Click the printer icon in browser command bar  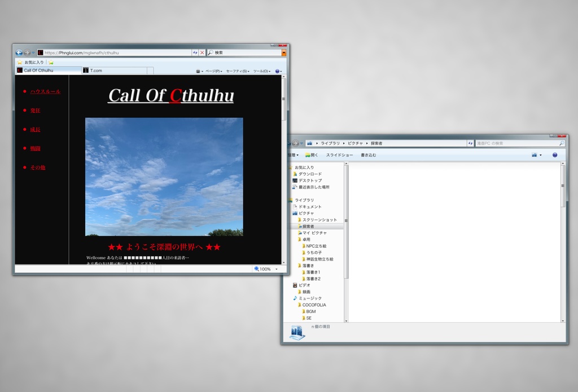(198, 71)
